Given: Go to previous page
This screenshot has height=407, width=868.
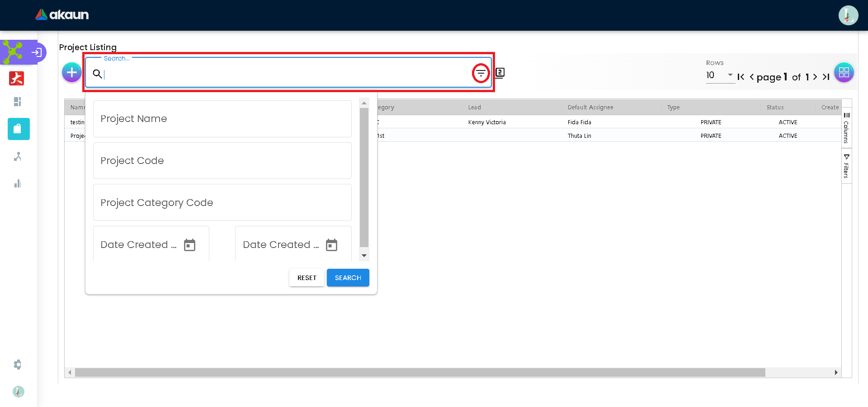Looking at the screenshot, I should coord(752,77).
